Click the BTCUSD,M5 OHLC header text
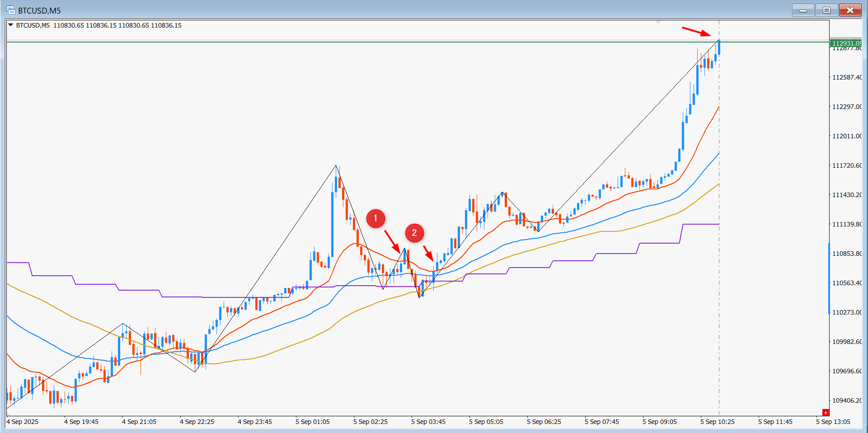The image size is (868, 433). (99, 25)
